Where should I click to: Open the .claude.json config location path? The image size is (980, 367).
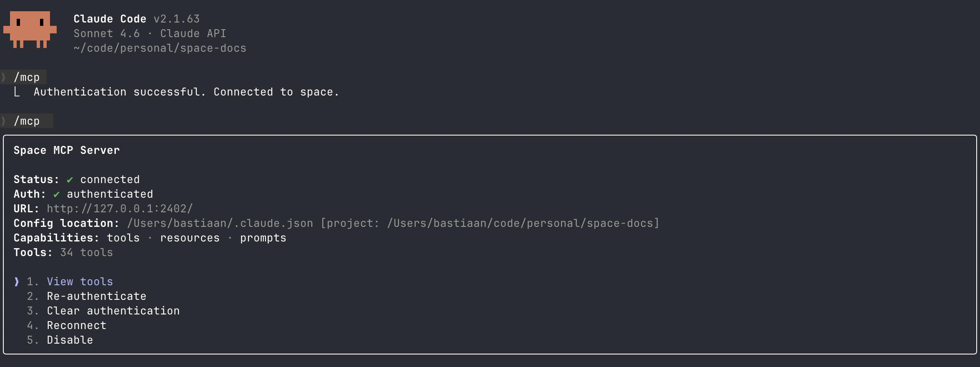220,223
